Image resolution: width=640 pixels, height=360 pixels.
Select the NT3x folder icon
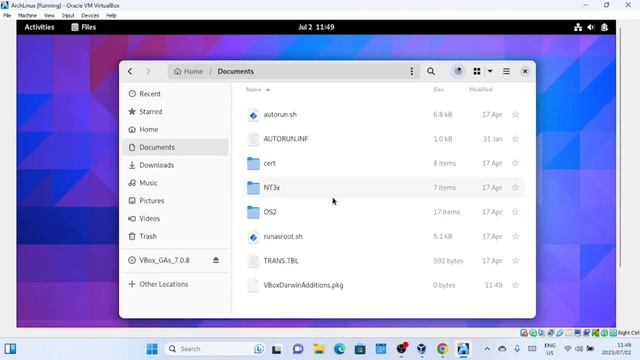253,188
